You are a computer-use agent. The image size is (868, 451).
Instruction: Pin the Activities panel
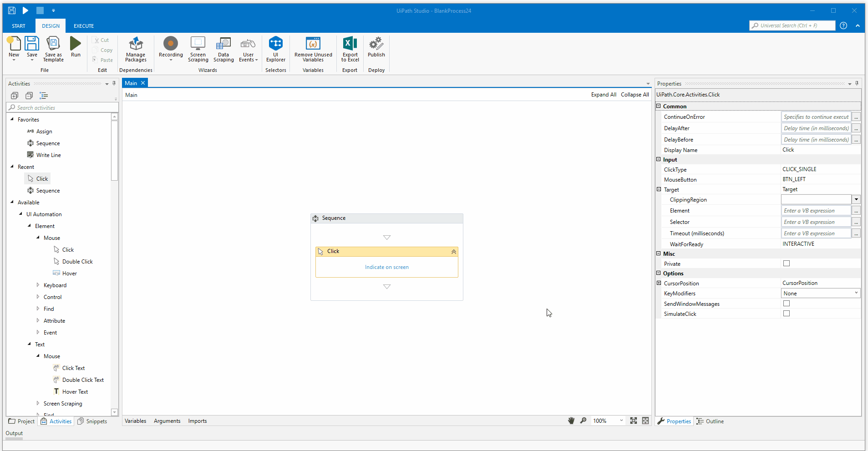point(114,83)
